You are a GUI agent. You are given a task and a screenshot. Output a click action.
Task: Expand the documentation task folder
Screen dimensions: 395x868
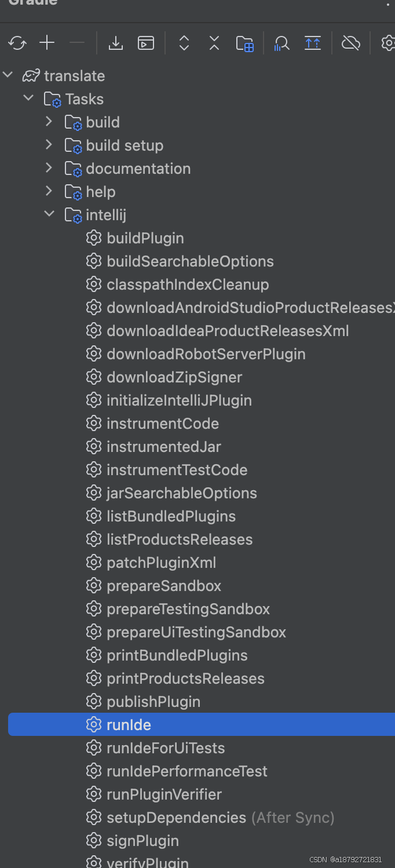click(49, 168)
